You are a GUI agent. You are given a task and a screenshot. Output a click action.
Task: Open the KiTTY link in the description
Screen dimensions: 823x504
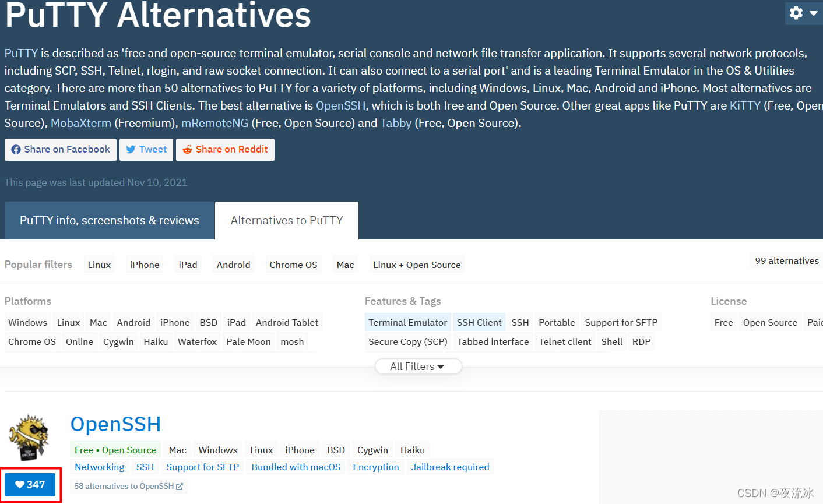745,105
